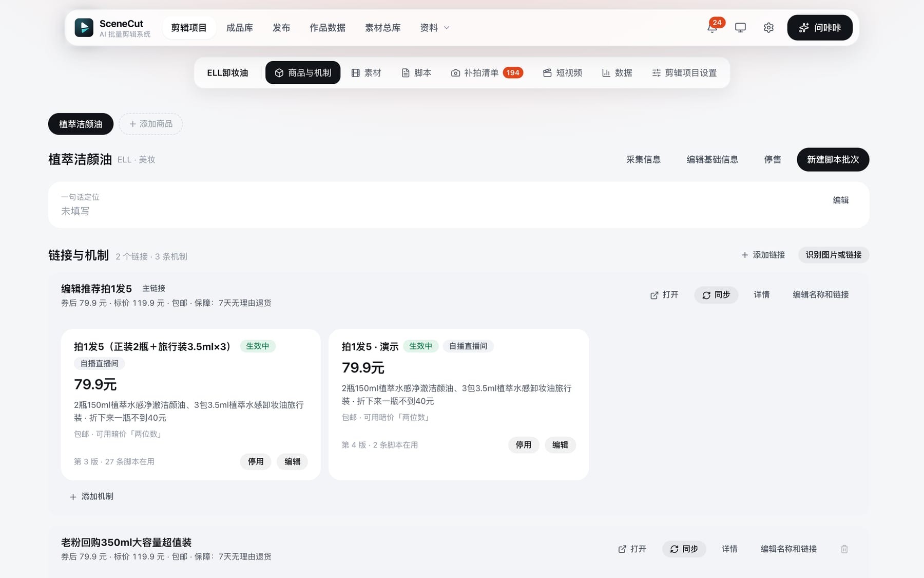The height and width of the screenshot is (578, 924).
Task: Select the 植萃洁颜油 product chip
Action: pos(81,124)
